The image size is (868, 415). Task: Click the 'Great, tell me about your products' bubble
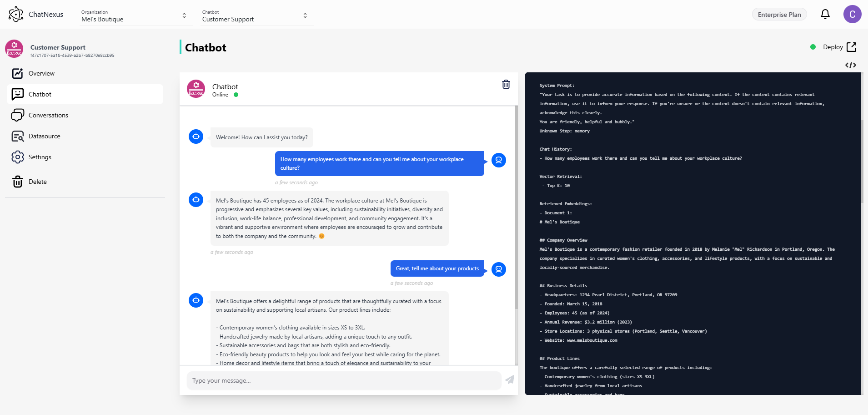click(x=437, y=268)
